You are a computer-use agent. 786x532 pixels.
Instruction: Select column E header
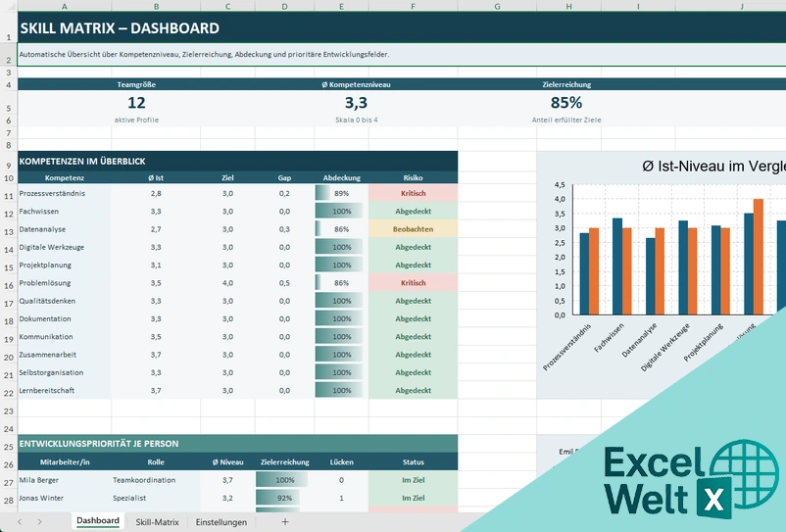(341, 6)
